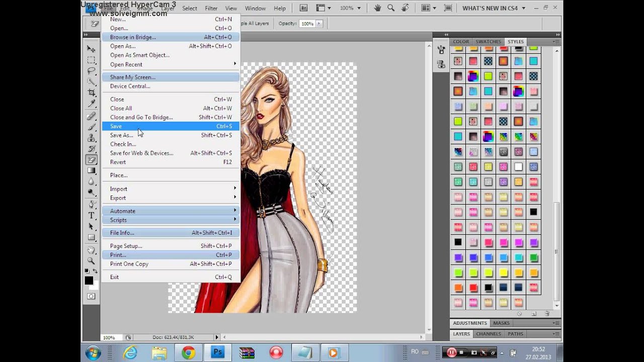Select the Healing Brush tool
The width and height of the screenshot is (644, 362).
[x=91, y=116]
